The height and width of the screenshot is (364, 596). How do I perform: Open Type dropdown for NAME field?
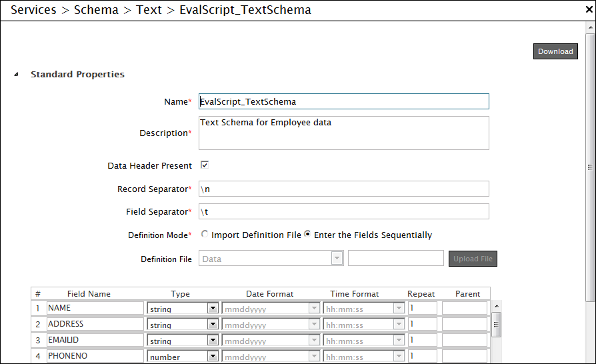pos(213,309)
